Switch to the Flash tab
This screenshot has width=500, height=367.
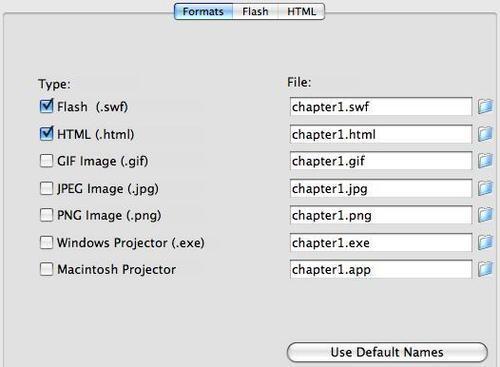pos(255,12)
